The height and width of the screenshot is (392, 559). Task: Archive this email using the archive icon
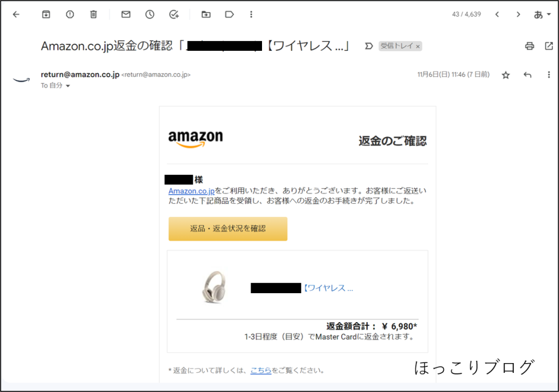click(x=46, y=14)
